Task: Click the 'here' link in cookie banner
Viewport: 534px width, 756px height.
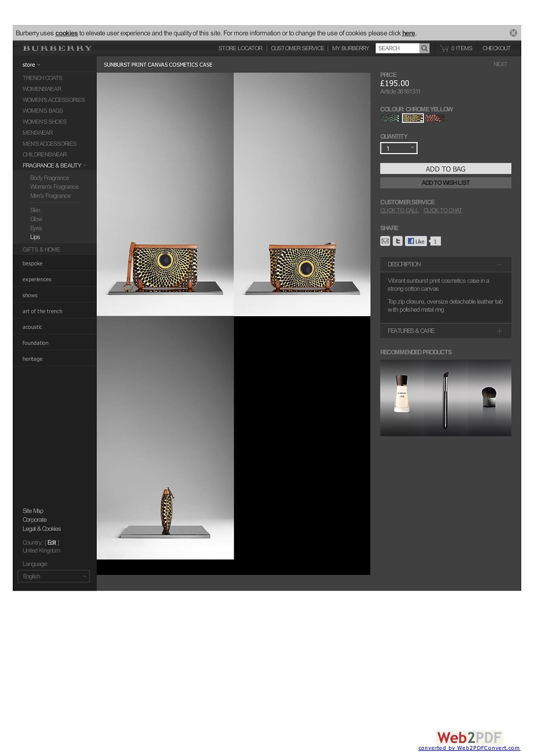Action: (409, 33)
